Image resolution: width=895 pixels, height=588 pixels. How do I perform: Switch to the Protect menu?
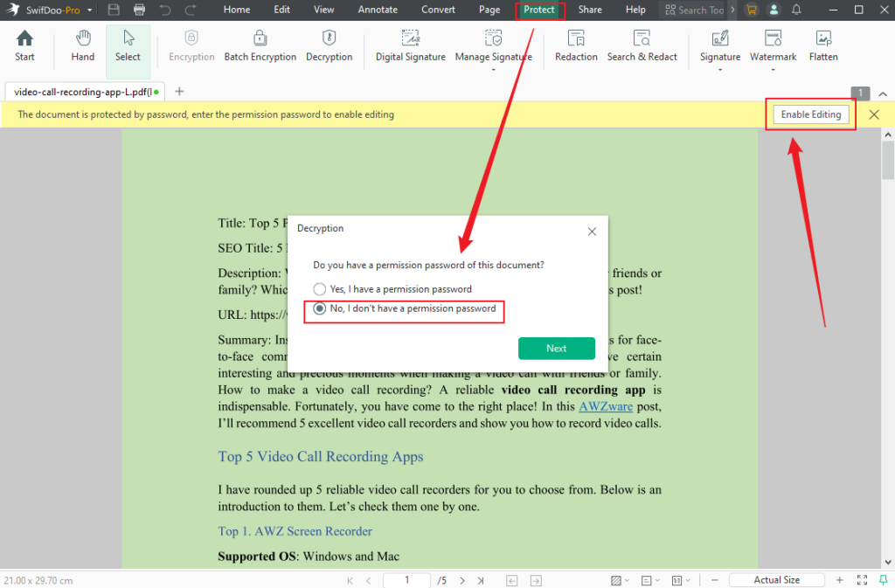pos(540,10)
